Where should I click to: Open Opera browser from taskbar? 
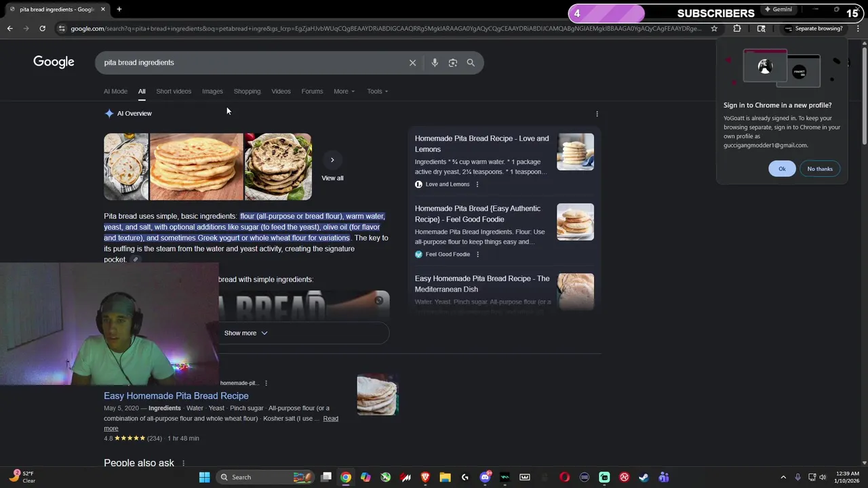(x=564, y=477)
